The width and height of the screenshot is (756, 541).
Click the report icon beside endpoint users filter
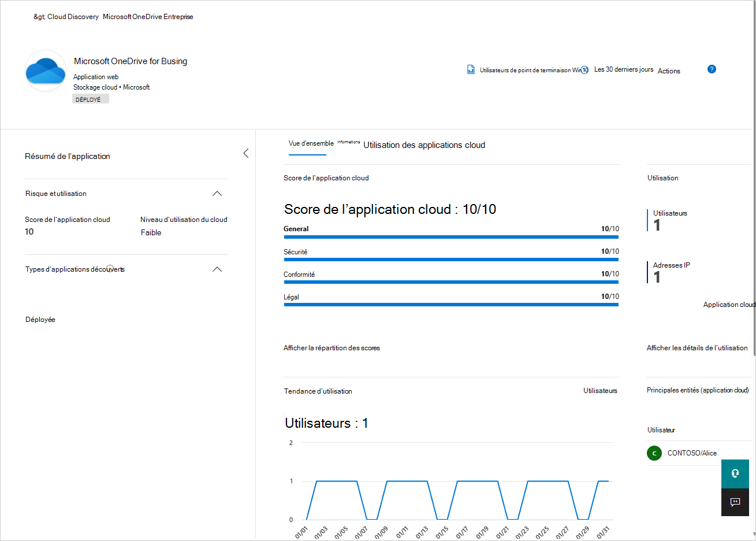coord(471,70)
